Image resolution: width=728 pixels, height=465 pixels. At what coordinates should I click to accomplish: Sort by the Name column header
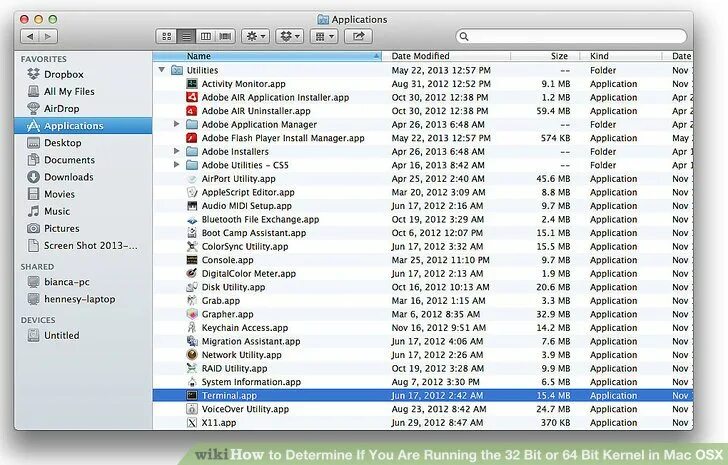(267, 56)
